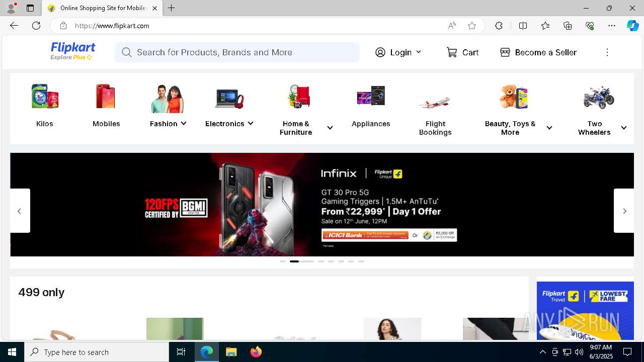Click Become a Seller link
Viewport: 644px width, 362px height.
pos(546,52)
